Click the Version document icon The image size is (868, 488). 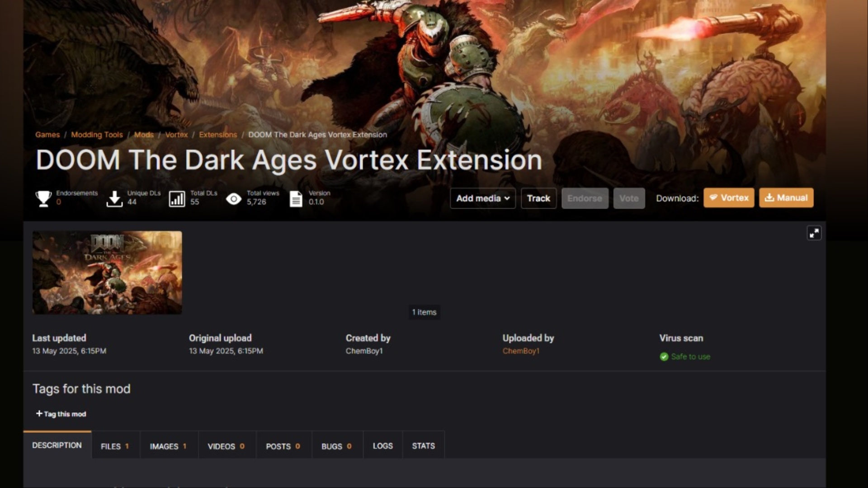(x=296, y=199)
